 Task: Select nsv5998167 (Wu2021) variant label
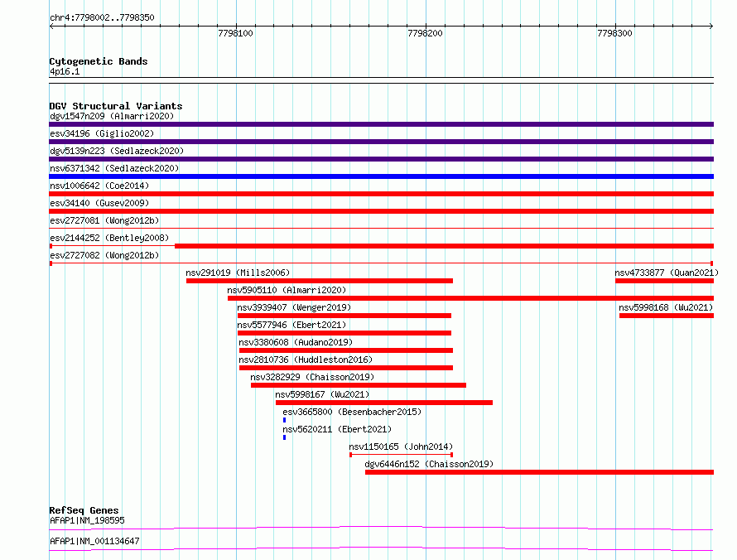coord(322,394)
